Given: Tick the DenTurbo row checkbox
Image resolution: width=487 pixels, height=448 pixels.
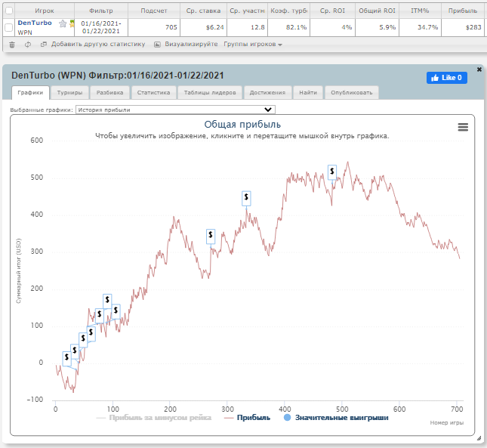Looking at the screenshot, I should coord(8,28).
